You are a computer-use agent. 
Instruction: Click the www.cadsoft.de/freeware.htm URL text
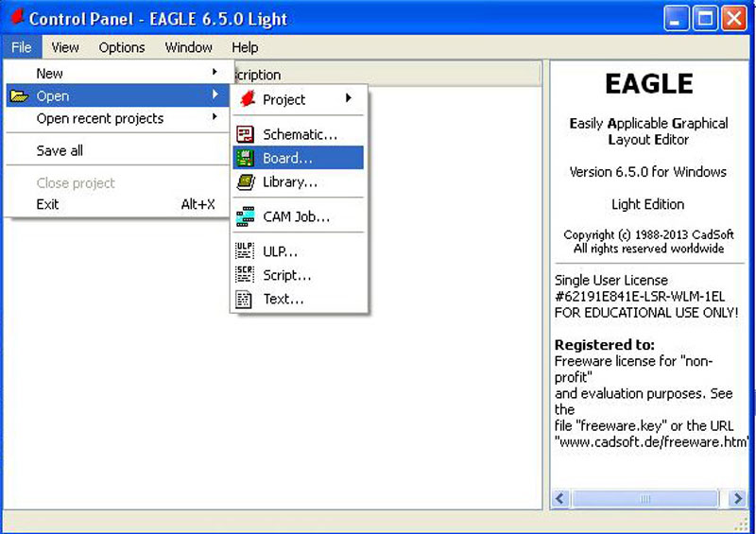[652, 442]
